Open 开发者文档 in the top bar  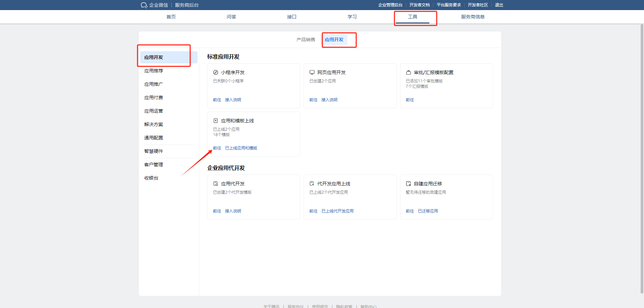point(419,5)
